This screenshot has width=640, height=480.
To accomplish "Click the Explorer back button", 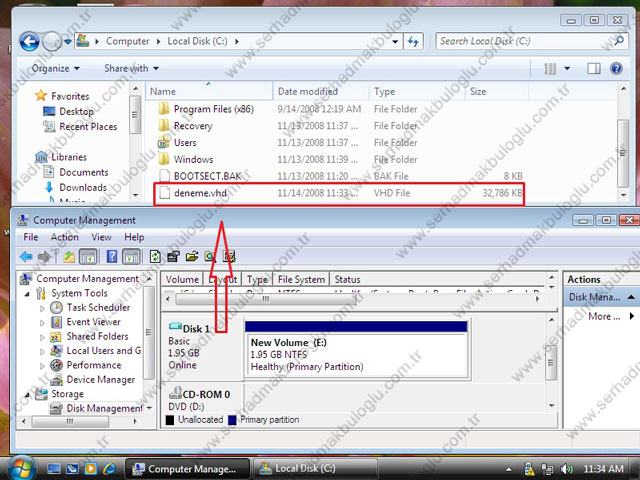I will (29, 41).
